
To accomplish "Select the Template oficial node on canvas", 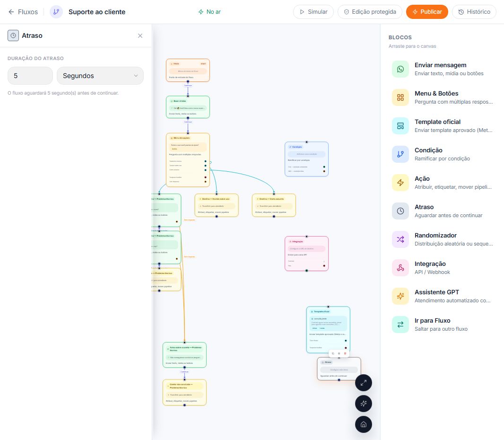I will click(x=328, y=330).
